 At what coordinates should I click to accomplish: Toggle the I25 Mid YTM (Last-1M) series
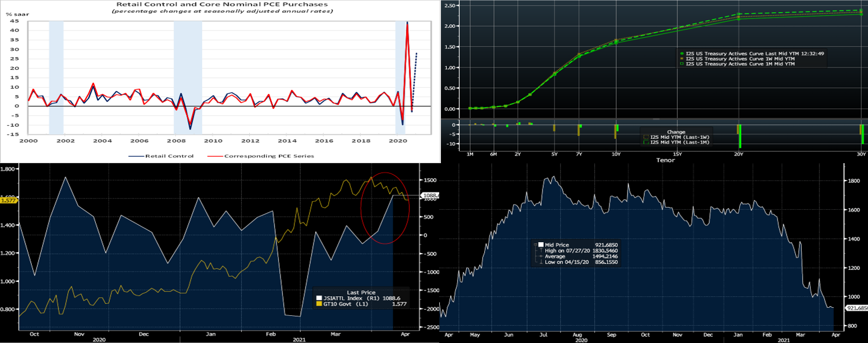pos(646,142)
